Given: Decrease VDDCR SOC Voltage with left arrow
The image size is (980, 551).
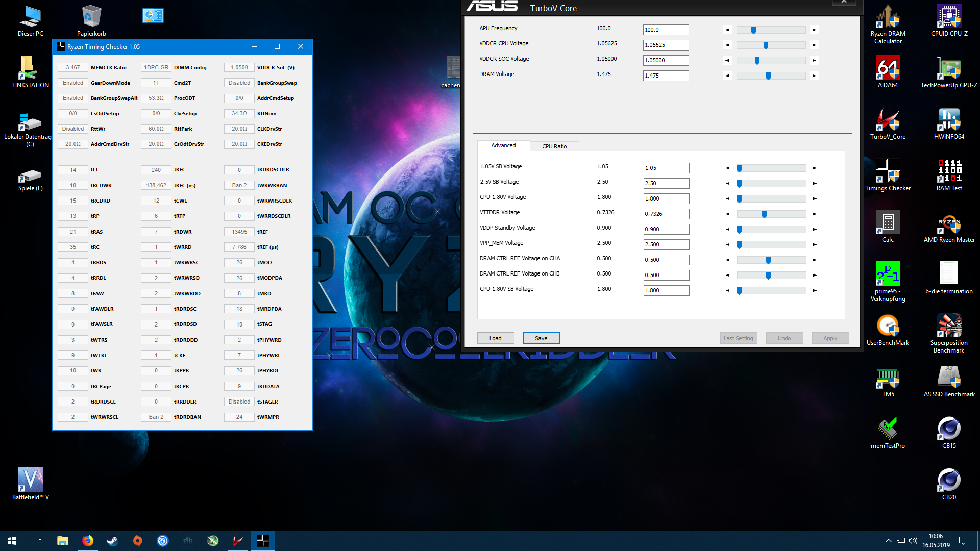Looking at the screenshot, I should pyautogui.click(x=727, y=61).
